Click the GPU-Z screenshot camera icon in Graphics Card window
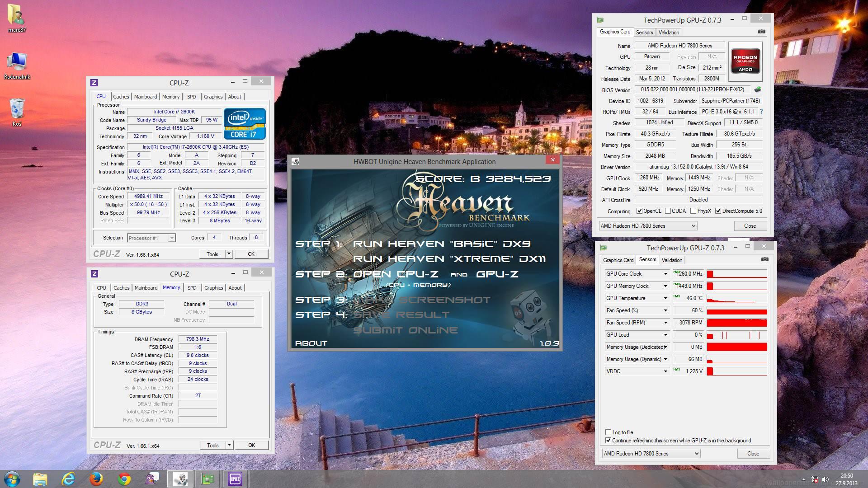 tap(762, 32)
